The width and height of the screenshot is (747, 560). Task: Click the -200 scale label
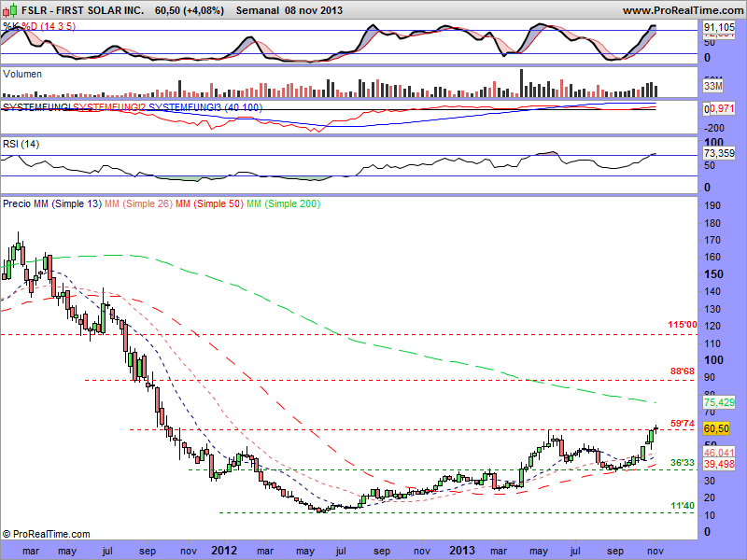(713, 128)
